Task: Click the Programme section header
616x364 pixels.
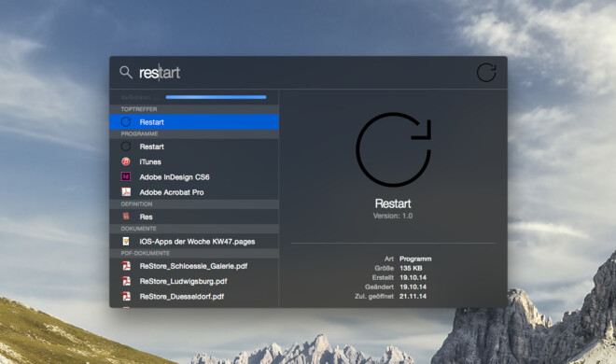Action: tap(194, 133)
